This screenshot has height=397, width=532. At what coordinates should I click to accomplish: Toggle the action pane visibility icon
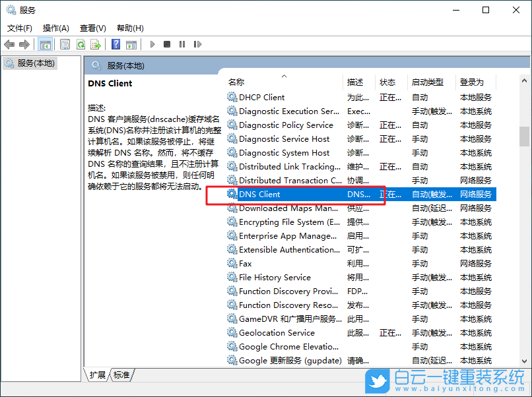[x=132, y=44]
